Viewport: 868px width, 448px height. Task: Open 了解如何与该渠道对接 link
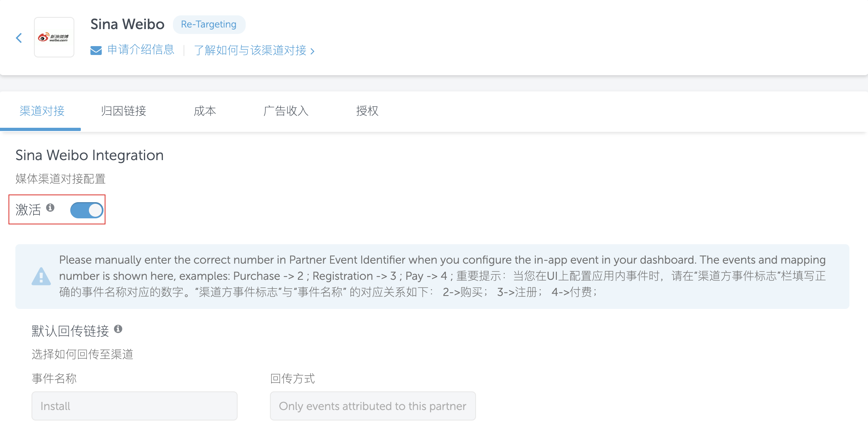point(250,50)
